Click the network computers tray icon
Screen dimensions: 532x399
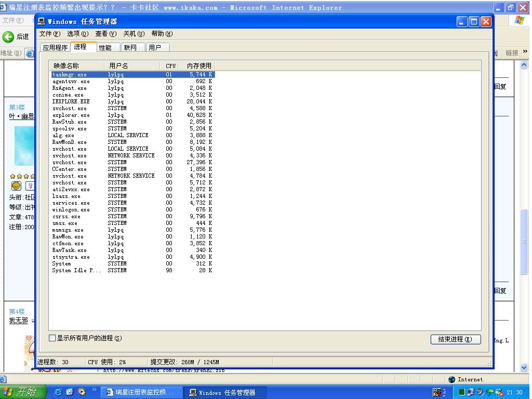pyautogui.click(x=470, y=392)
